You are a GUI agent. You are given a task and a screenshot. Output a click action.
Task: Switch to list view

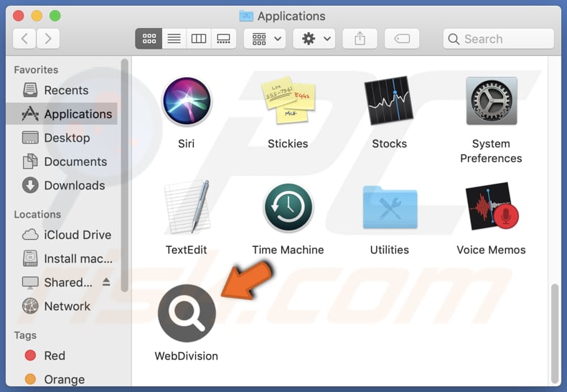click(174, 39)
